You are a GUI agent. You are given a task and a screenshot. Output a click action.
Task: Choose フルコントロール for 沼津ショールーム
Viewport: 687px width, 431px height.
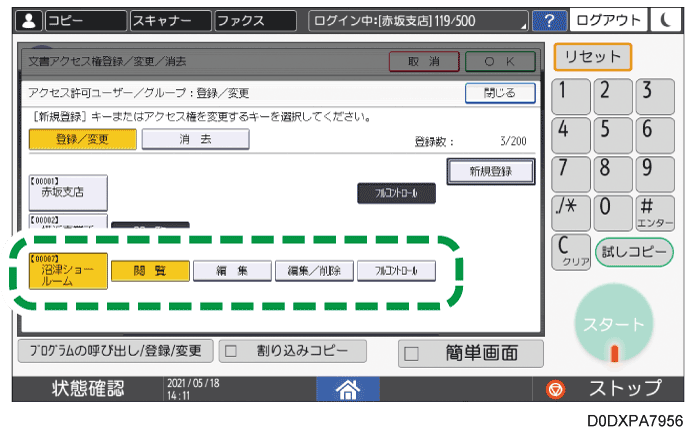397,271
